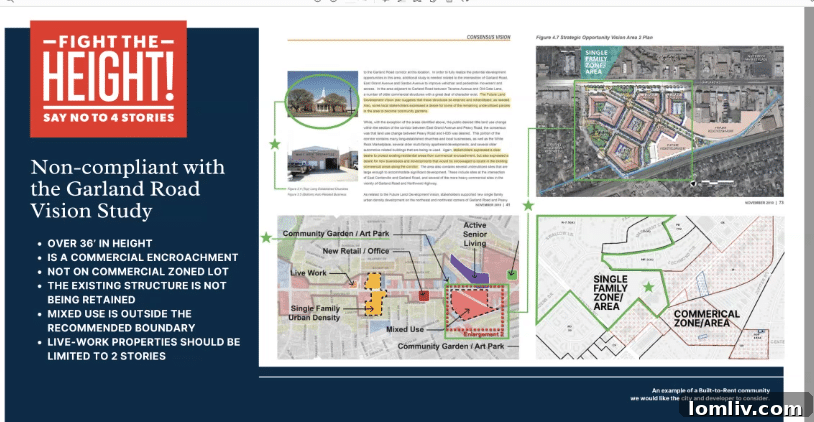Click the upper yellow dashed Single Family parcel on map
The image size is (814, 422).
coord(373,281)
